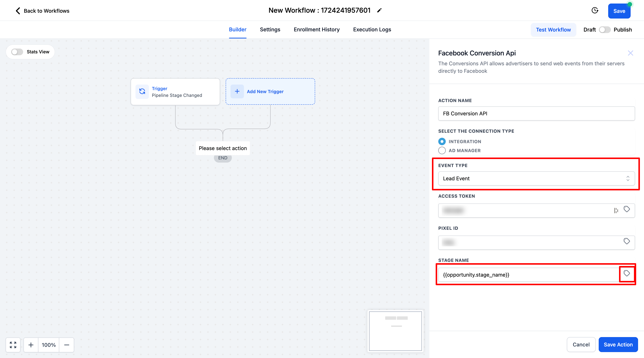Click the Save Action button
This screenshot has width=644, height=358.
[x=618, y=345]
